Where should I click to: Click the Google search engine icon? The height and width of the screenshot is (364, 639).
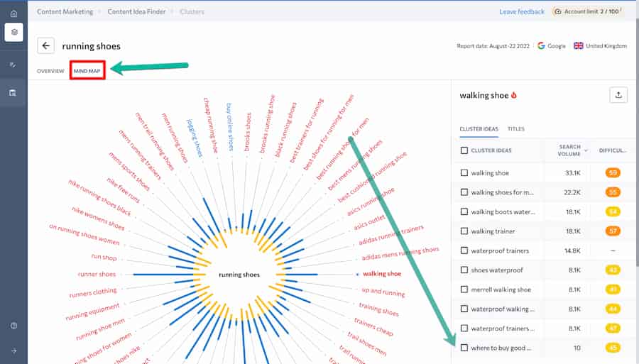tap(541, 45)
